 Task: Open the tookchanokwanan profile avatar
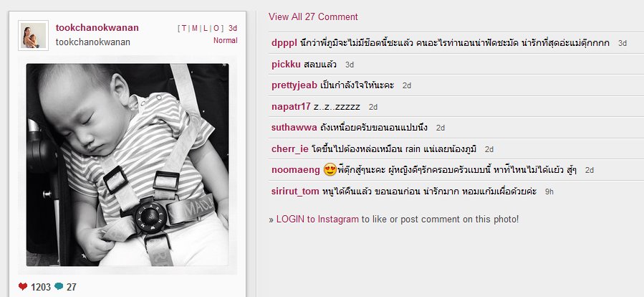[33, 35]
